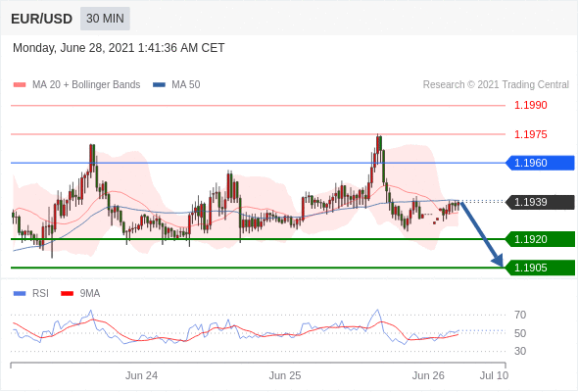The image size is (578, 392).
Task: Click the MA 50 blue legend swatch
Action: tap(159, 85)
